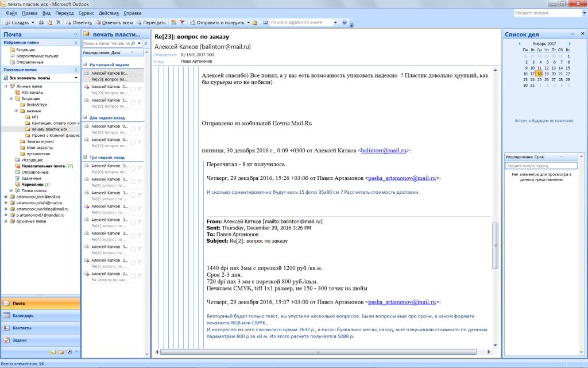Viewport: 588px width, 368px height.
Task: Open the Правка menu
Action: coord(30,13)
